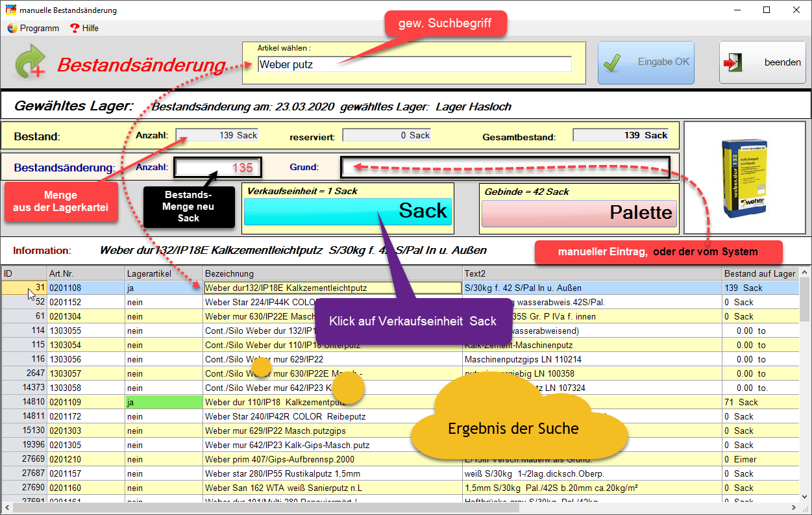The height and width of the screenshot is (515, 812).
Task: Sort by the Art.Nr. column header
Action: click(86, 273)
